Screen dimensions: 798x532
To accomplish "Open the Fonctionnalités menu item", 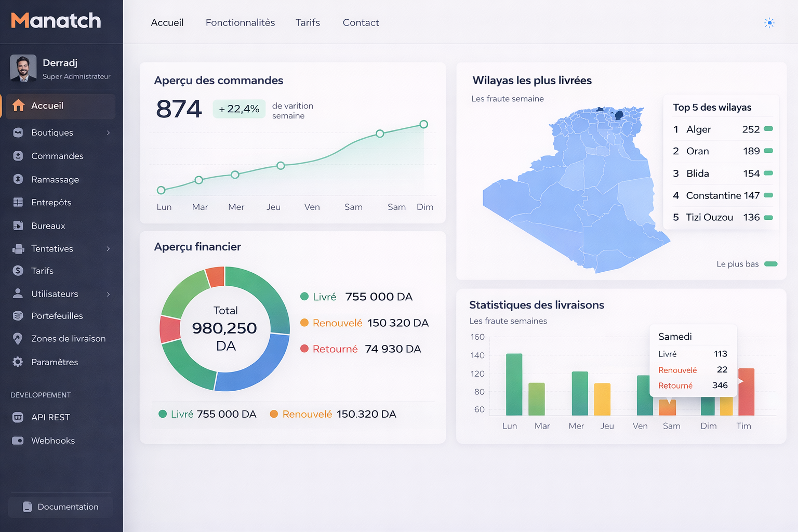I will tap(240, 22).
